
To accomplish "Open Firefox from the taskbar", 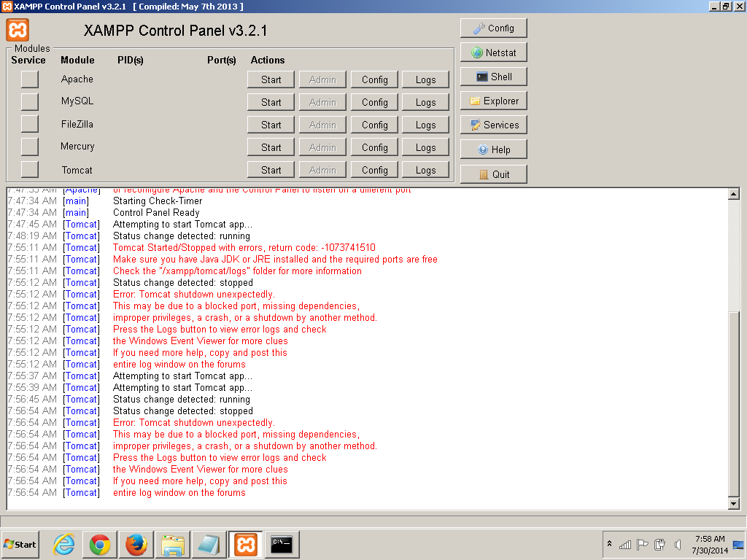I will 136,544.
